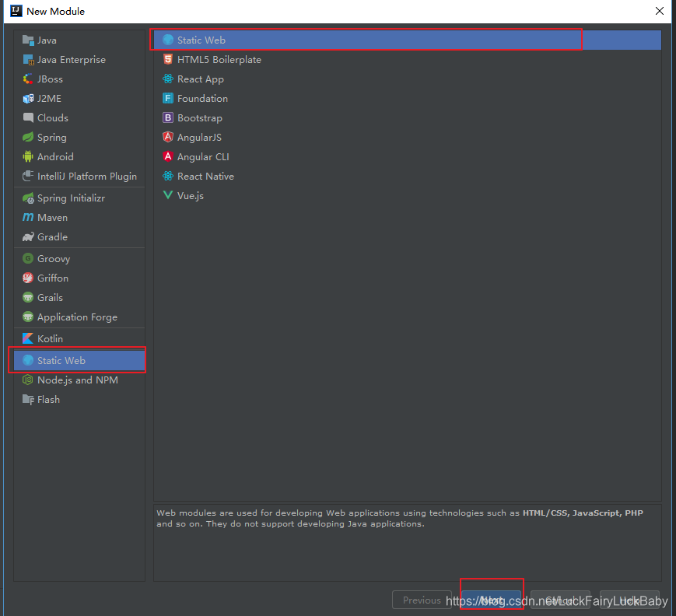
Task: Click the Kotlin logo icon
Action: (28, 338)
